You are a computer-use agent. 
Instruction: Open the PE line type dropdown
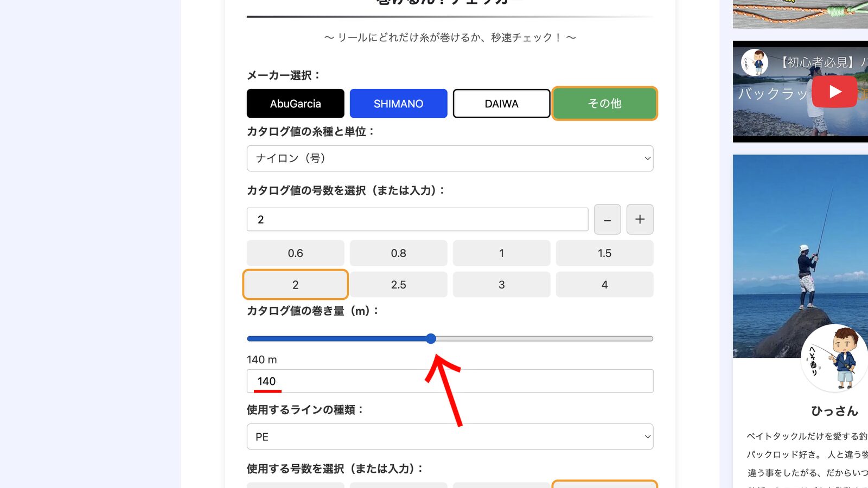pyautogui.click(x=450, y=436)
